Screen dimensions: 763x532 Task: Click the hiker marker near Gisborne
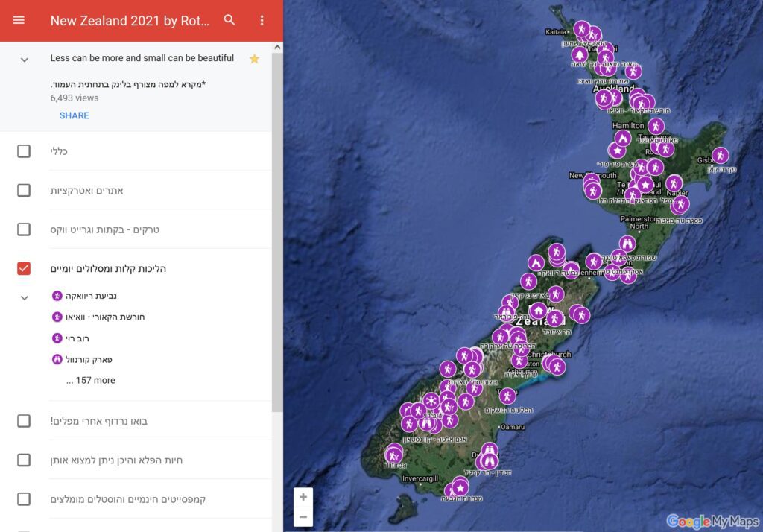pos(720,155)
